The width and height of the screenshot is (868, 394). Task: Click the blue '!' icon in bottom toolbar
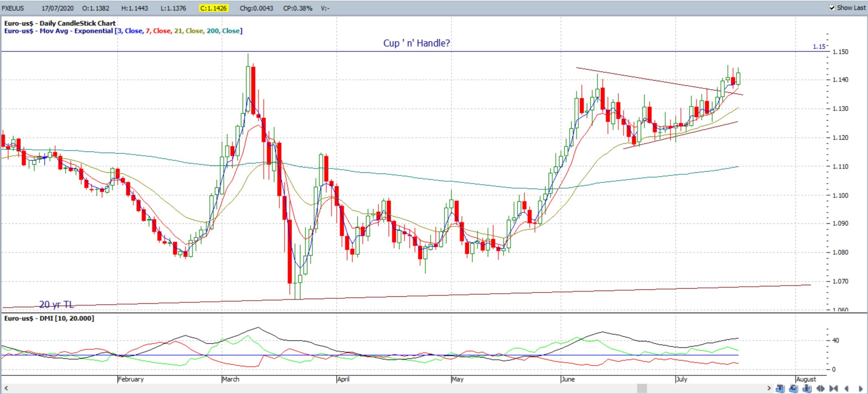pos(807,388)
